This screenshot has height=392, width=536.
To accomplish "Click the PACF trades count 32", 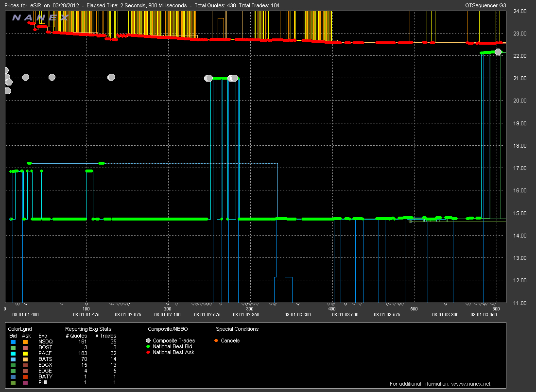I will pos(113,353).
